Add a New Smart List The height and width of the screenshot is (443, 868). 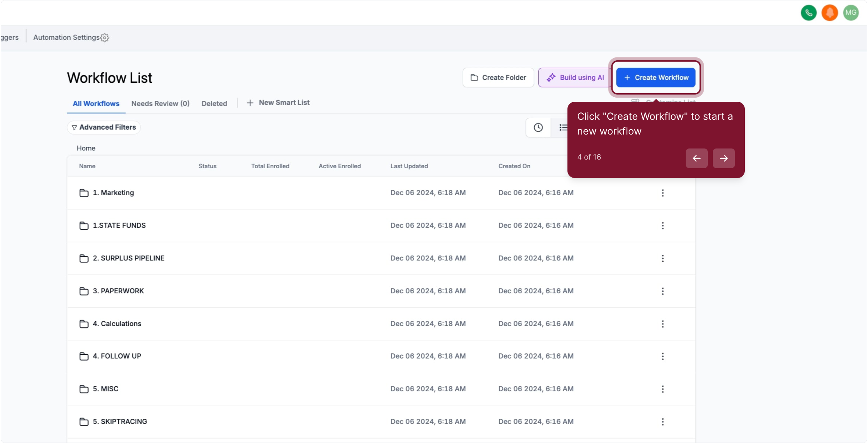click(x=278, y=103)
